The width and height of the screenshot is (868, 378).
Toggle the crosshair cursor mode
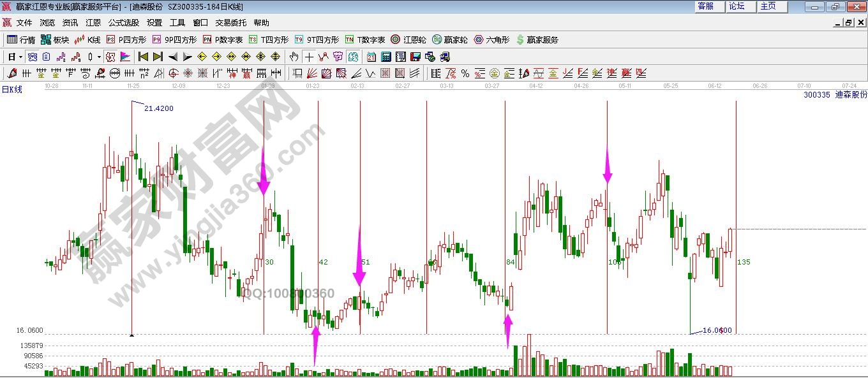tap(309, 57)
